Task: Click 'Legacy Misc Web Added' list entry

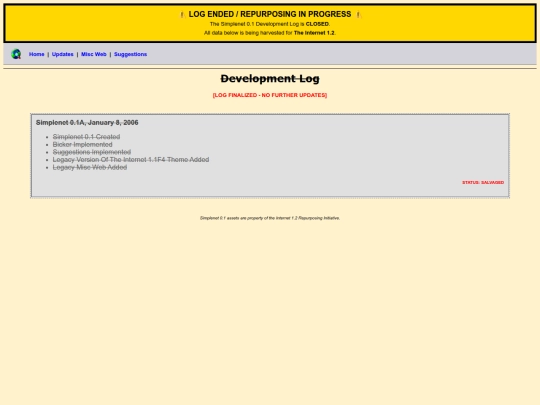Action: [90, 167]
